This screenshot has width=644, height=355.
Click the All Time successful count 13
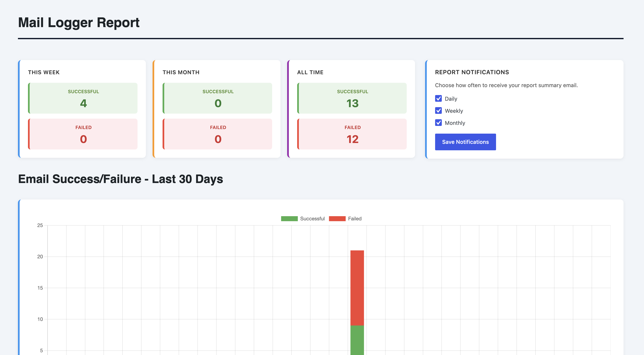click(352, 103)
